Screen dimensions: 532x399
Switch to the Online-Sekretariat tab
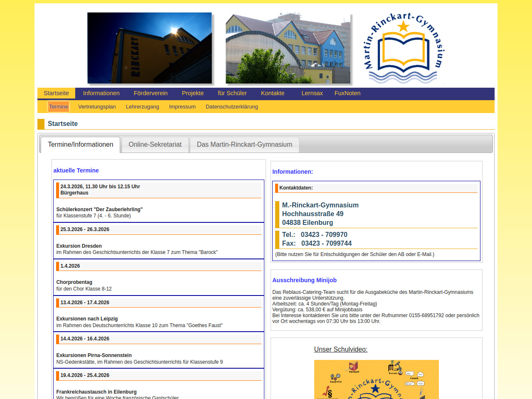pos(155,145)
